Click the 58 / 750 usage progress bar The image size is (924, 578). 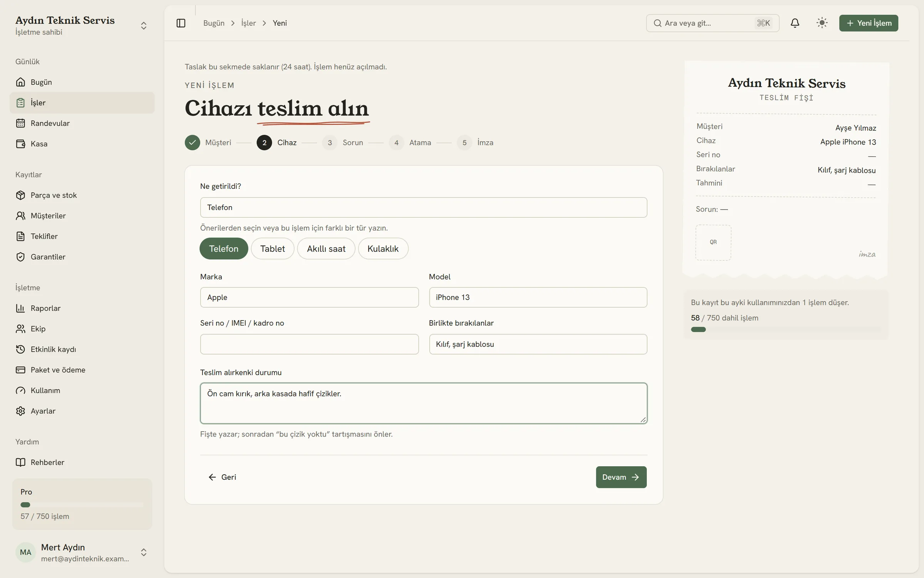[785, 329]
